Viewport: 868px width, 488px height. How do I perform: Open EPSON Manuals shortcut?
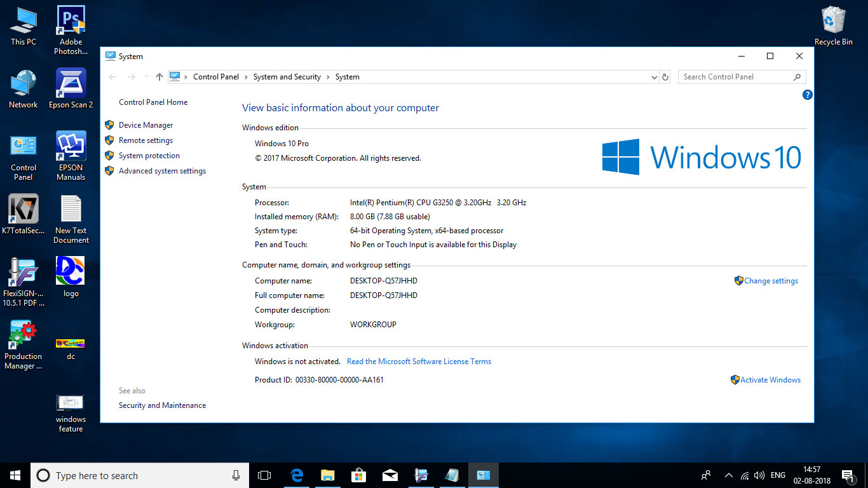pyautogui.click(x=71, y=156)
